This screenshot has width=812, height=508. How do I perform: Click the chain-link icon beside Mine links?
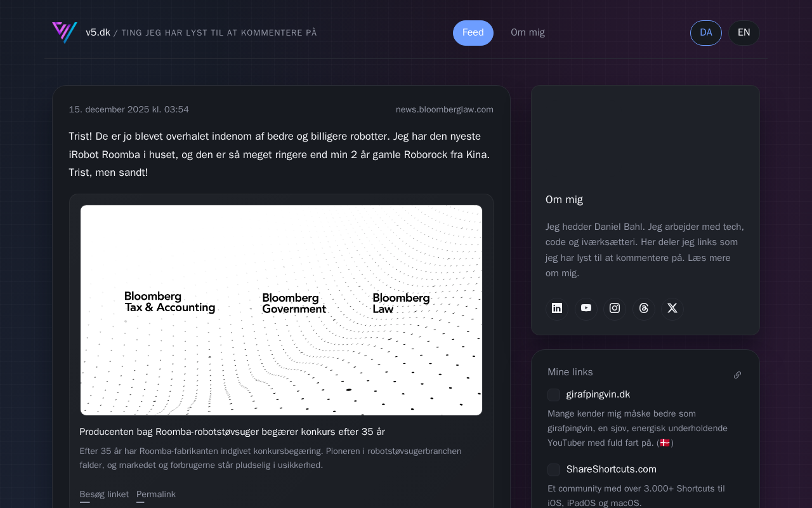737,375
